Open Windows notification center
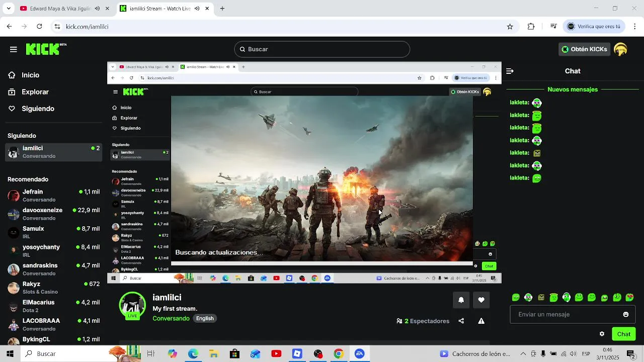 (630, 353)
